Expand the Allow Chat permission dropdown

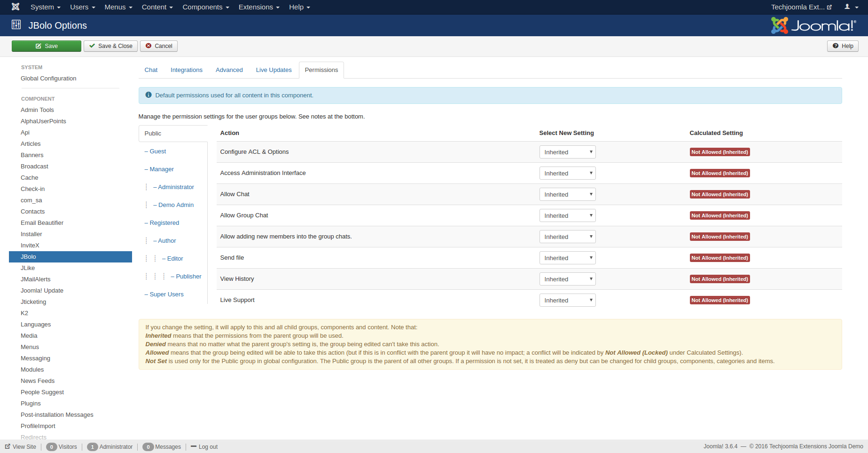pos(567,194)
